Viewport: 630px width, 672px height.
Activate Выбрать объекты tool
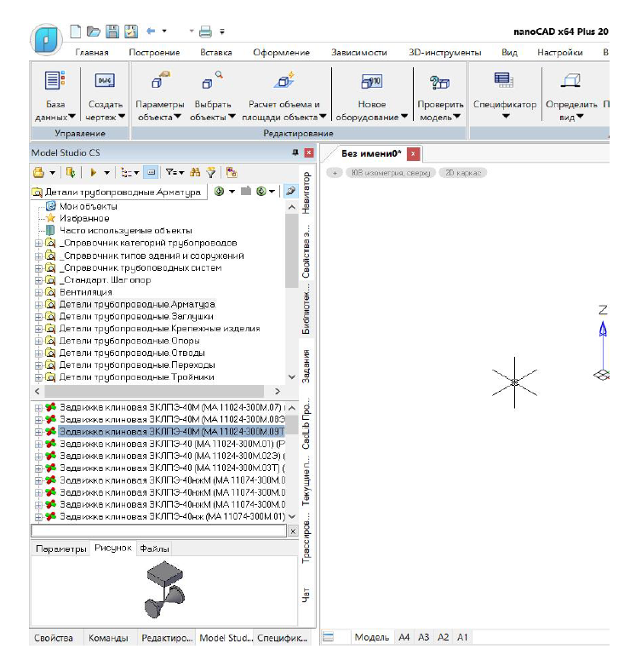[213, 96]
